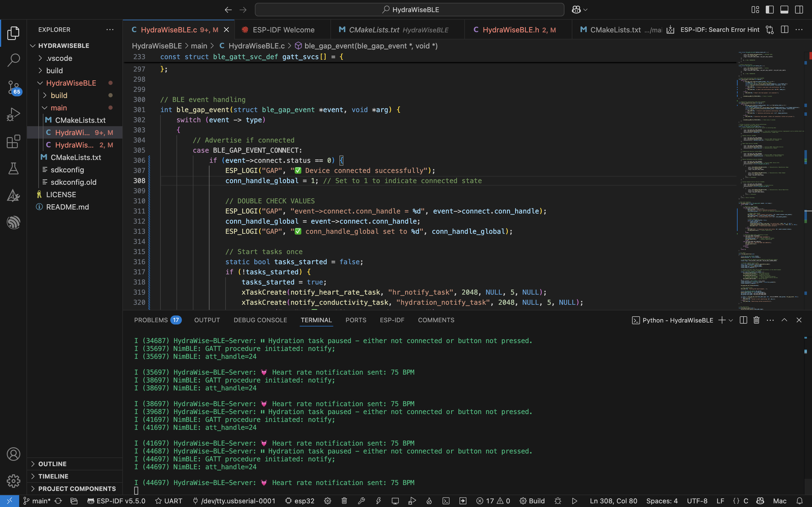The width and height of the screenshot is (812, 507).
Task: Open the ESP-IDF Explorer sidebar icon
Action: [14, 222]
